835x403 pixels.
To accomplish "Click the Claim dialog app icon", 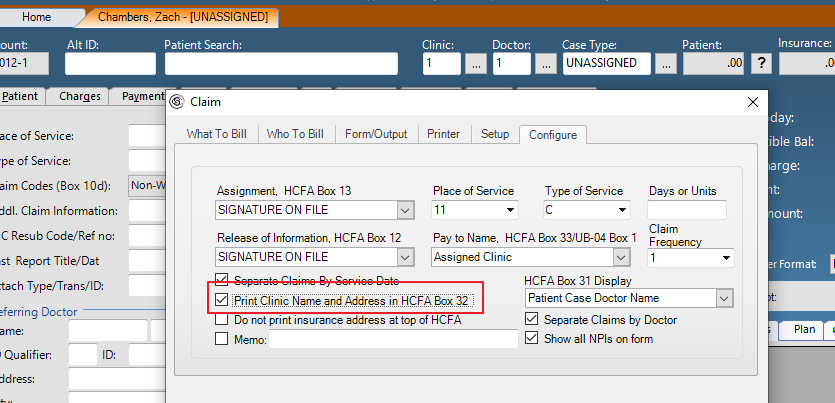I will coord(177,101).
